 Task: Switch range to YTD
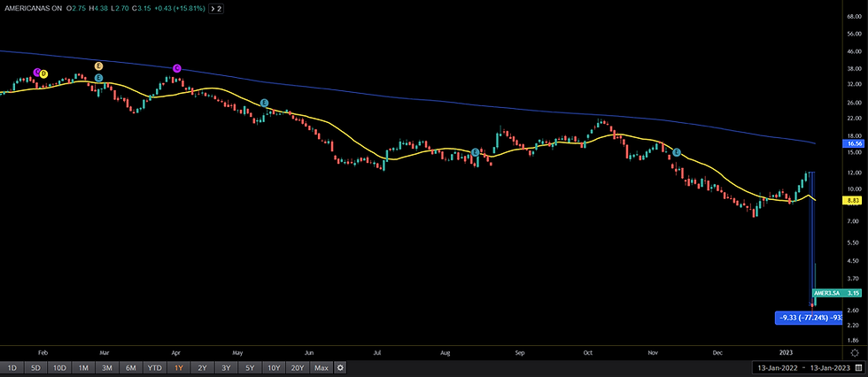[x=155, y=367]
